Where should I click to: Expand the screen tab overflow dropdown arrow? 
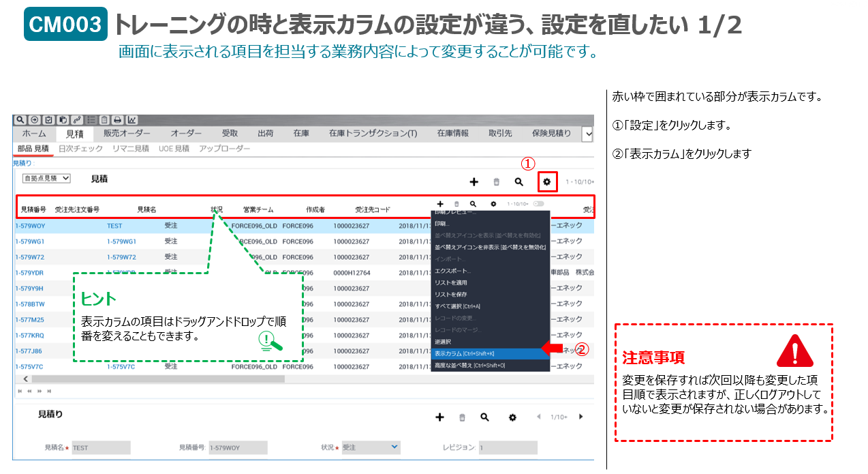coord(587,134)
